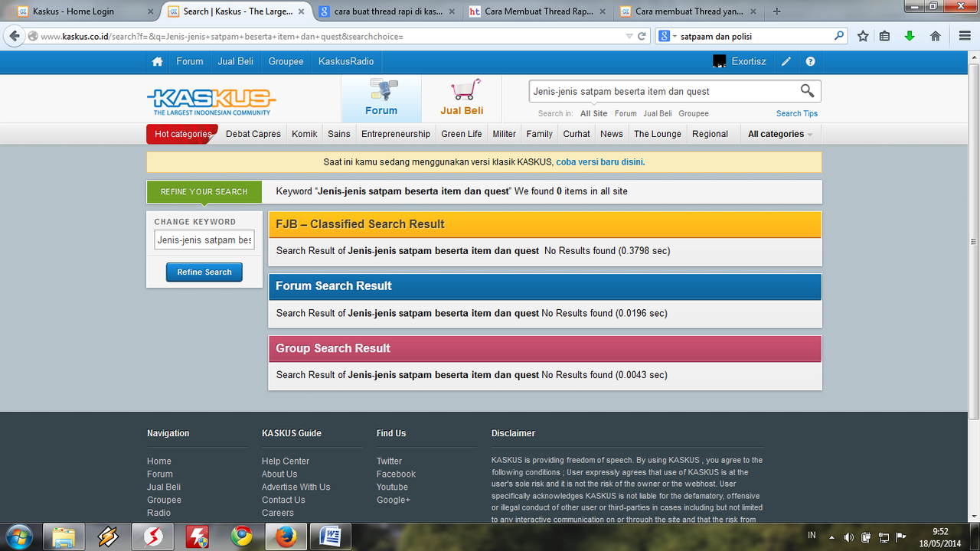Click the Kaskus home icon in blue bar
This screenshot has height=551, width=980.
click(157, 61)
